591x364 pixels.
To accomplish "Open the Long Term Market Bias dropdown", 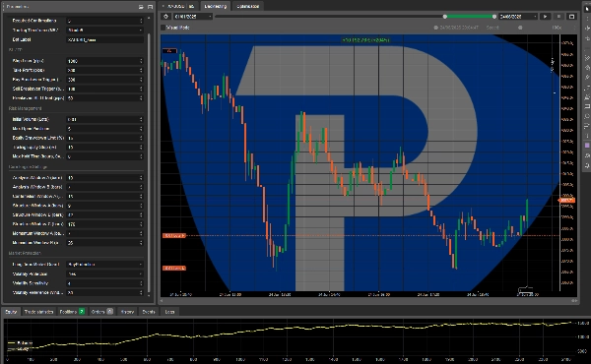I will point(104,265).
